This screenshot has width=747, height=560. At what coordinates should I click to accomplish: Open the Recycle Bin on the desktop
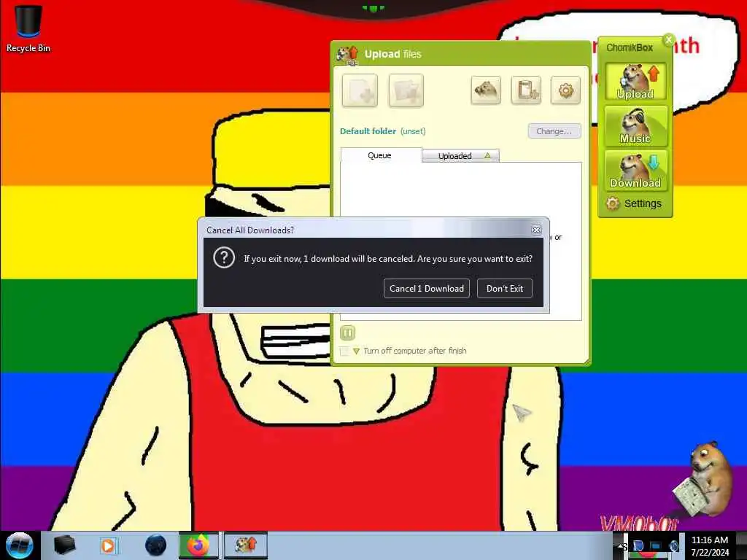point(28,28)
